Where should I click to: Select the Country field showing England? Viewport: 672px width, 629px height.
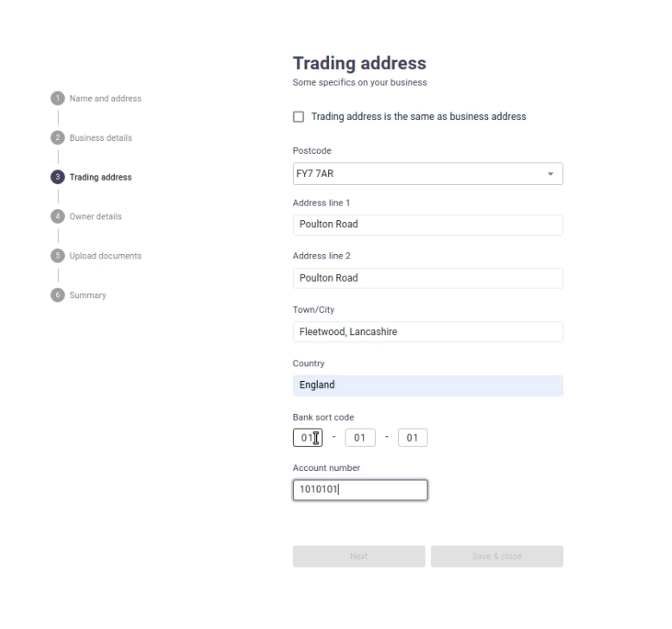click(x=428, y=385)
